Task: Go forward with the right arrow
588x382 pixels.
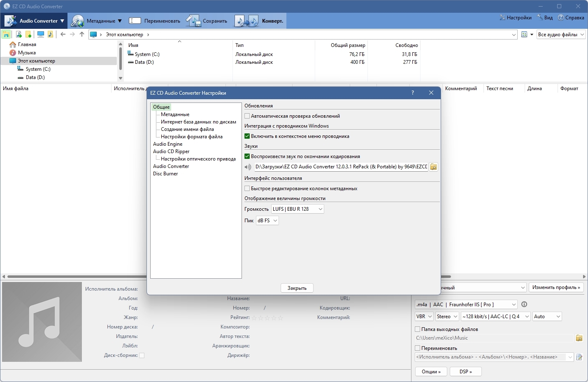Action: point(72,35)
